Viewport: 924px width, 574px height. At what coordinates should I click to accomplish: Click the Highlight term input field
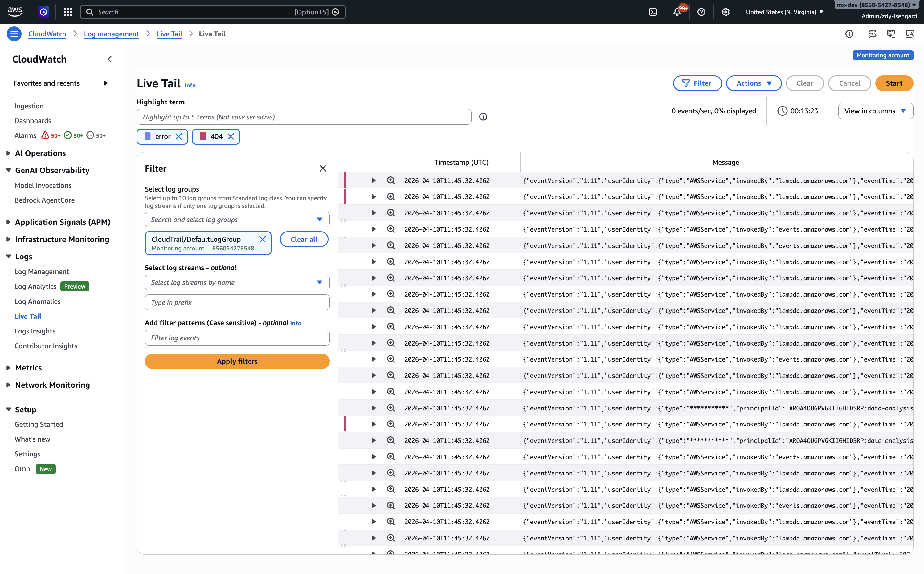click(304, 117)
